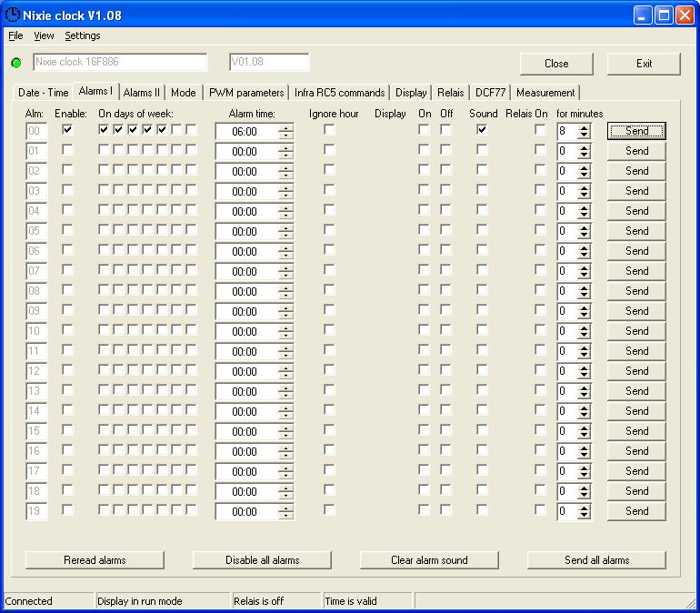Switch to the Mode tab

[x=184, y=93]
